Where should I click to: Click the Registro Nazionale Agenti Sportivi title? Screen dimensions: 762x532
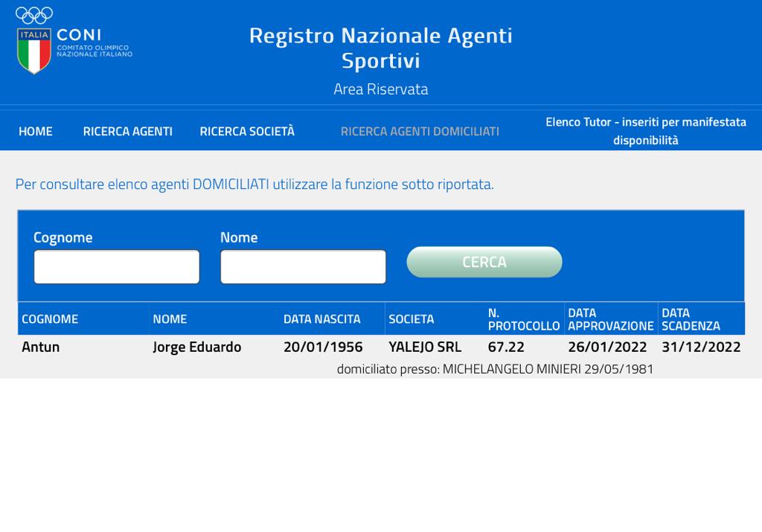click(380, 48)
